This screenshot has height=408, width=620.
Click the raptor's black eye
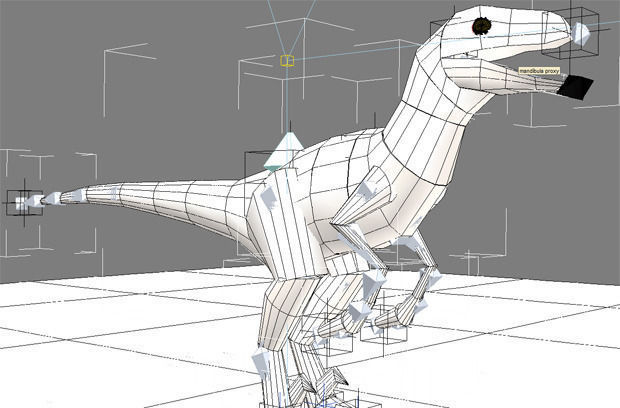tap(481, 26)
